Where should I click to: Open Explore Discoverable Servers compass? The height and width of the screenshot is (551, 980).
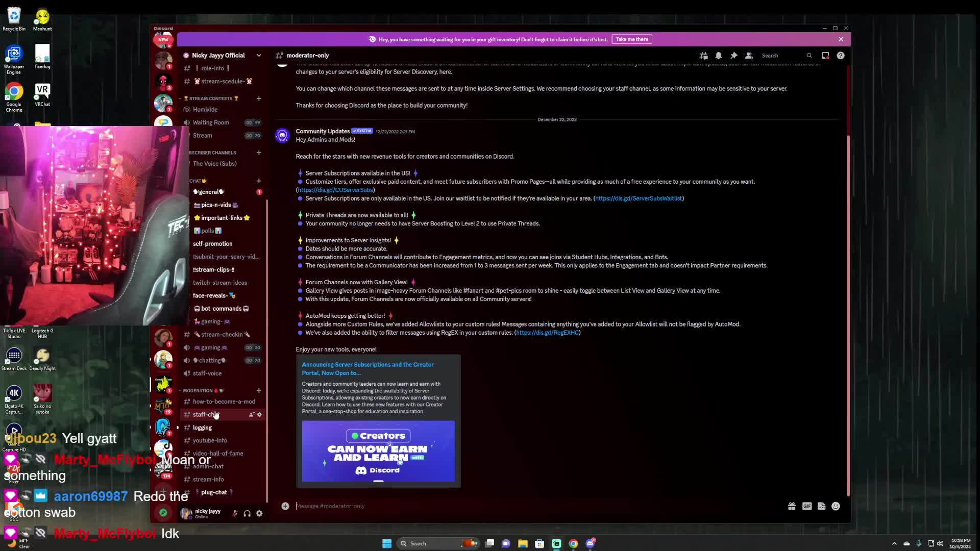(x=163, y=513)
